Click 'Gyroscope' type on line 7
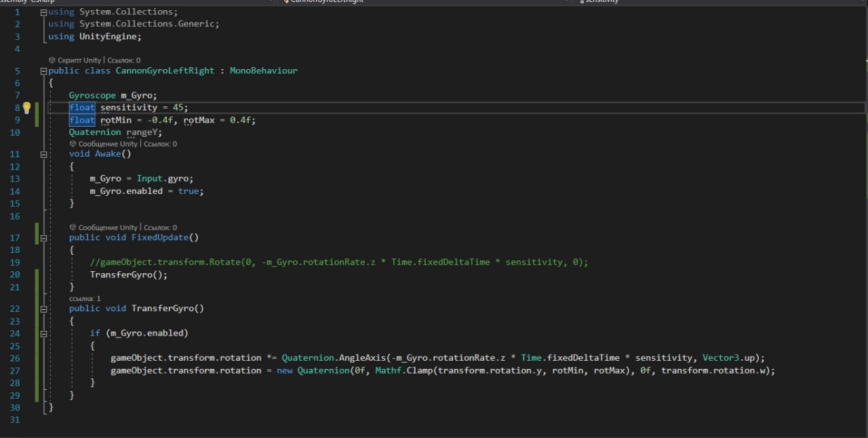The height and width of the screenshot is (438, 868). click(92, 96)
